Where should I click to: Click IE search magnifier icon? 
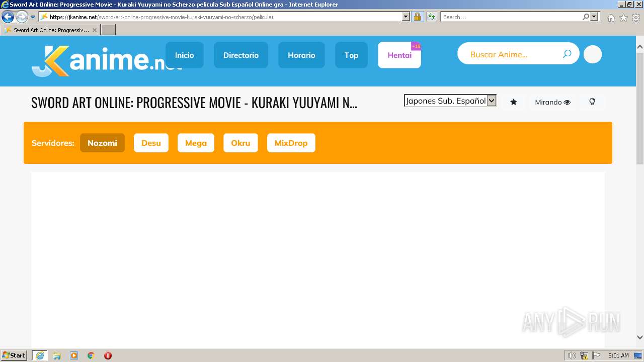pos(586,17)
